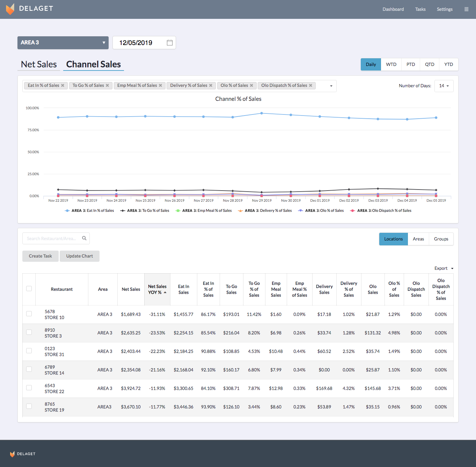The height and width of the screenshot is (467, 476).
Task: Open the AREA 3 dropdown
Action: click(63, 43)
